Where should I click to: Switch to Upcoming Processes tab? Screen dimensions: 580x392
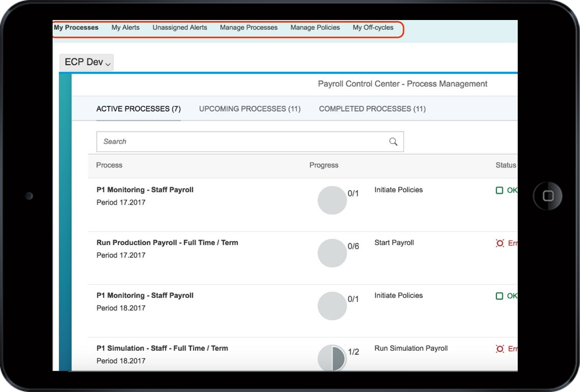[x=250, y=109]
